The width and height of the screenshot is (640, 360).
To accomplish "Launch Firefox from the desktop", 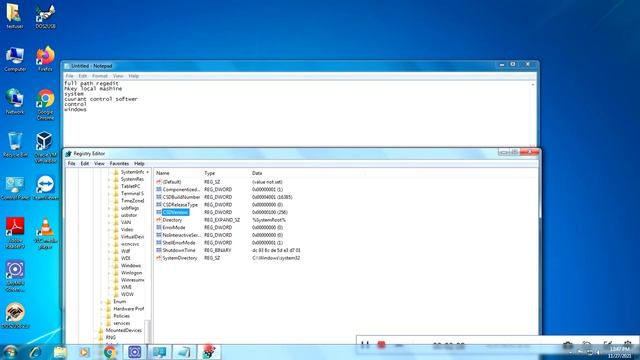I will point(45,59).
